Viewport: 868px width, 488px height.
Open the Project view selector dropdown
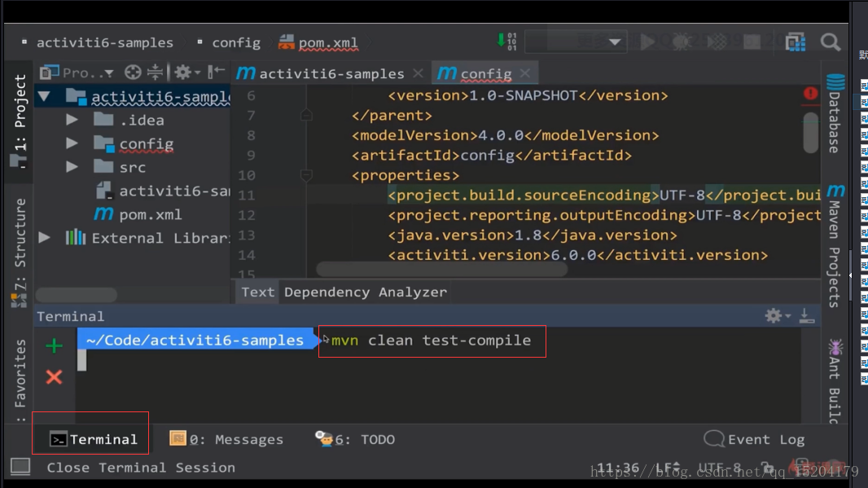tap(77, 73)
